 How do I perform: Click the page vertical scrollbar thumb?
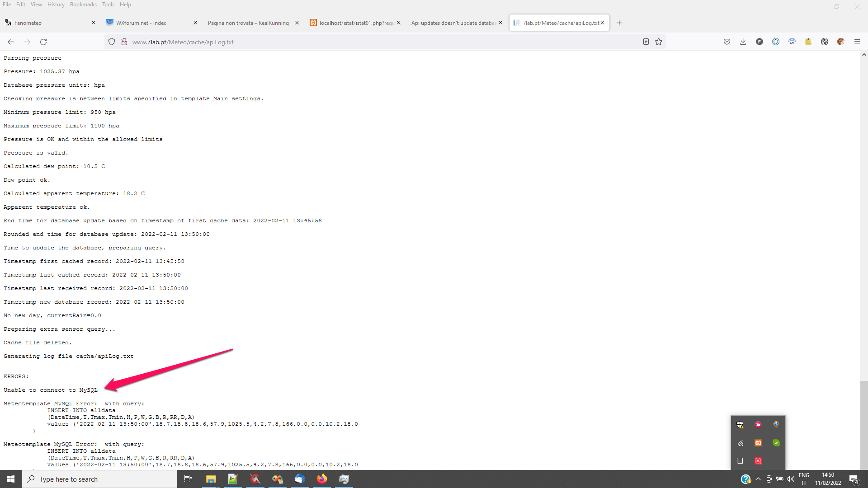pos(864,425)
